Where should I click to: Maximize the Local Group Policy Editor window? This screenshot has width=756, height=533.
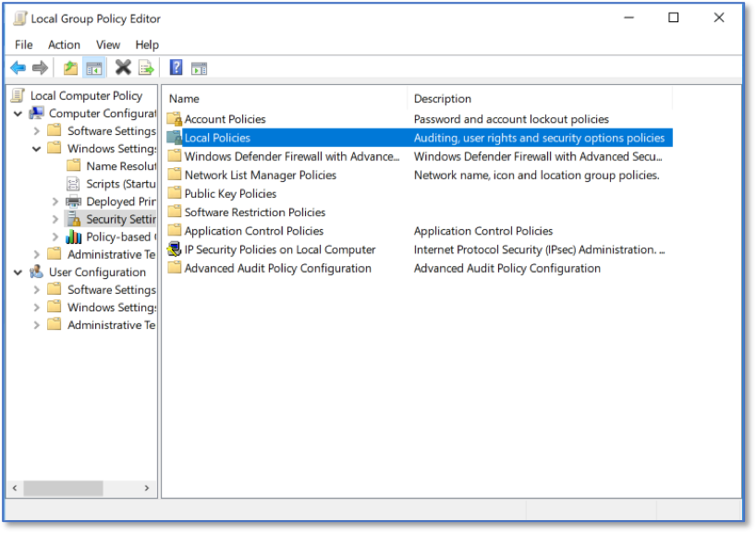click(x=674, y=18)
